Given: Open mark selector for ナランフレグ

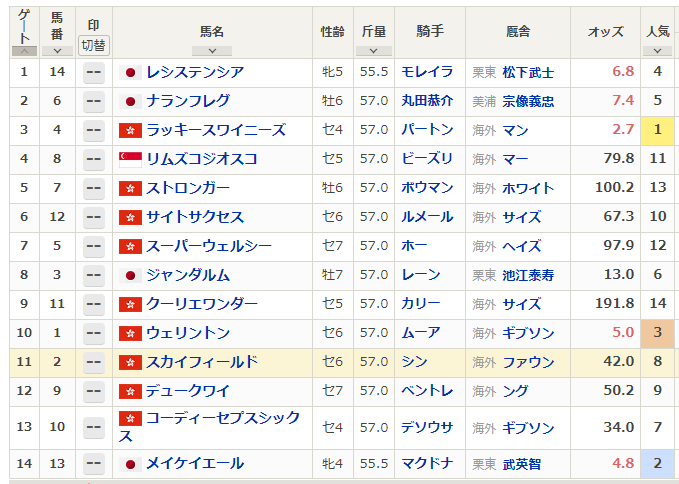Looking at the screenshot, I should 94,102.
